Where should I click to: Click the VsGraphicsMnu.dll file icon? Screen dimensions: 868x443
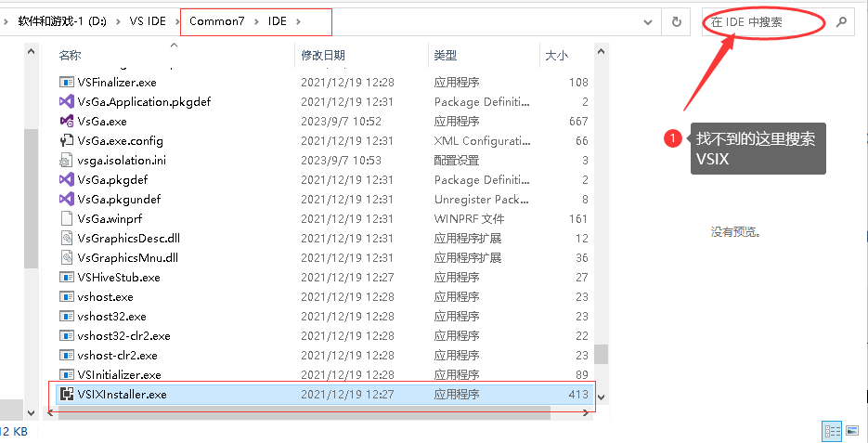tap(67, 257)
